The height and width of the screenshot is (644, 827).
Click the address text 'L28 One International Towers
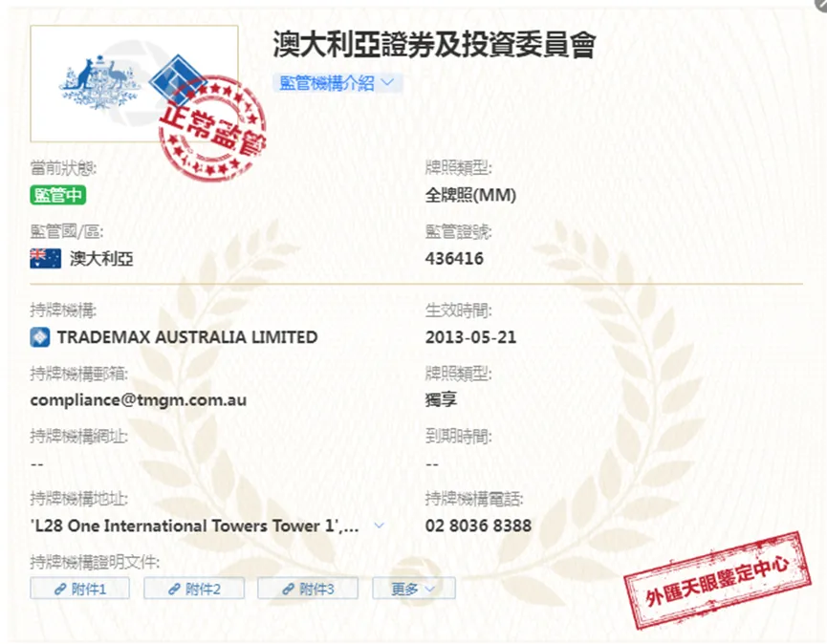click(195, 526)
